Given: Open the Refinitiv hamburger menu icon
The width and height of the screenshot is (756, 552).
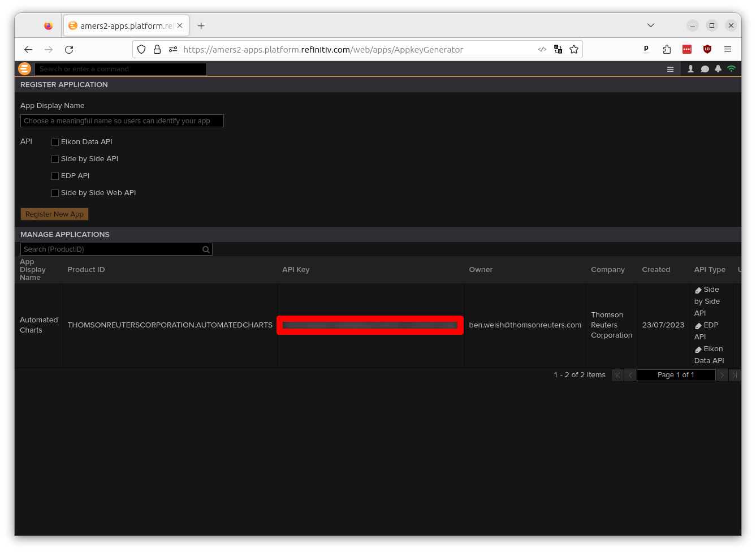Looking at the screenshot, I should 670,69.
